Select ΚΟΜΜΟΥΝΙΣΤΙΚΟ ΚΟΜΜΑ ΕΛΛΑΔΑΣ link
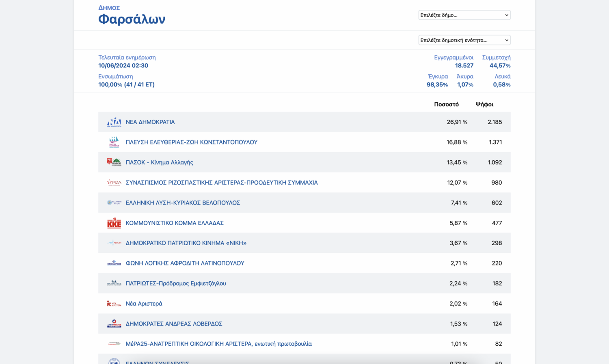This screenshot has height=364, width=609. (x=175, y=223)
